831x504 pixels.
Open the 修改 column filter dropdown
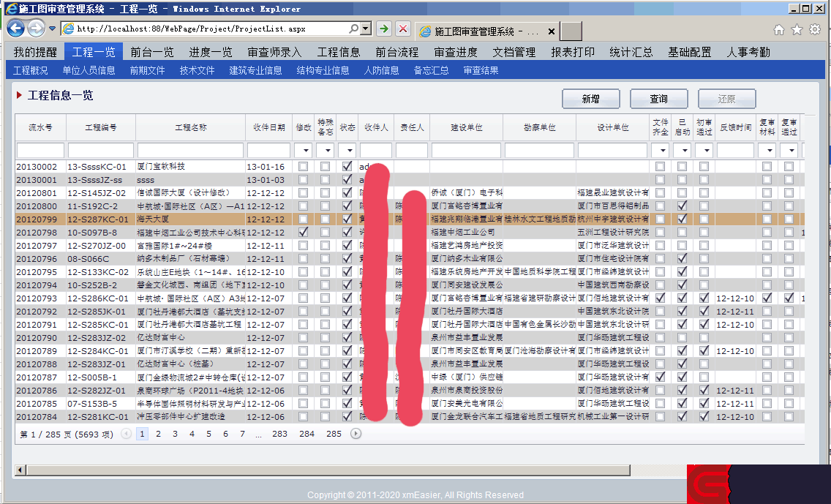[305, 151]
